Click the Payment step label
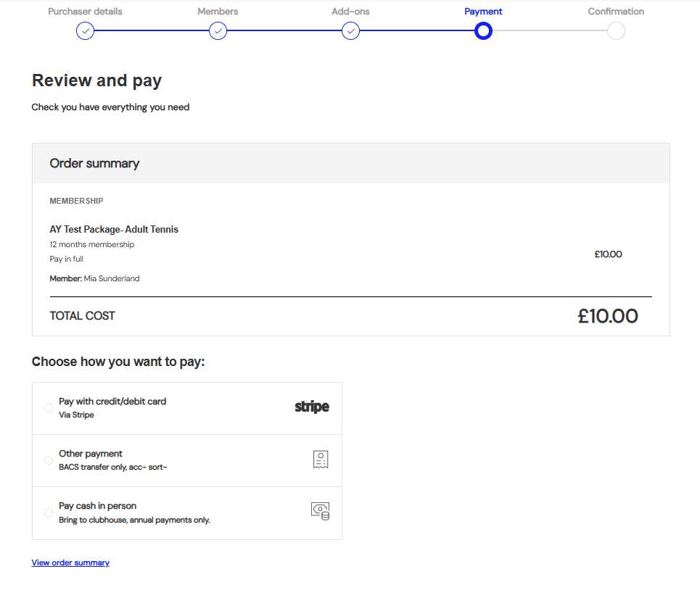The width and height of the screenshot is (700, 590). coord(483,12)
